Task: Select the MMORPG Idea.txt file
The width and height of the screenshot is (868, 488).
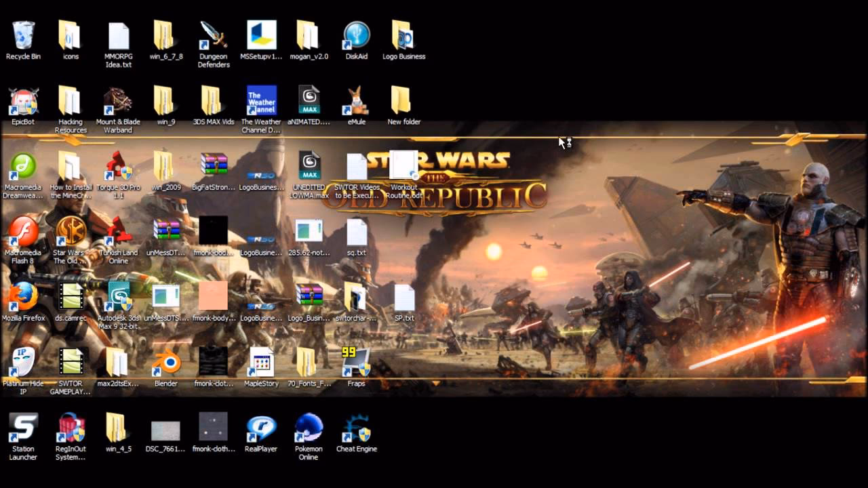Action: pos(118,35)
